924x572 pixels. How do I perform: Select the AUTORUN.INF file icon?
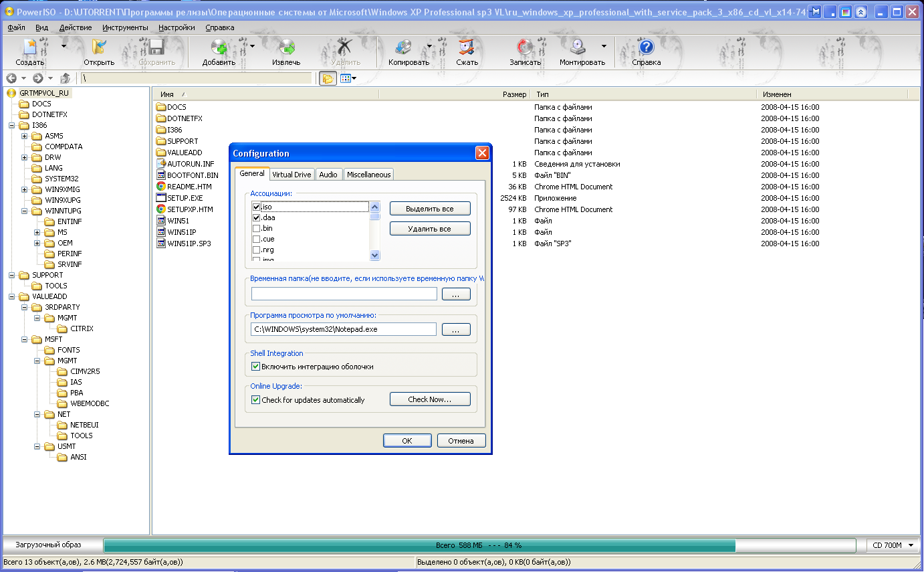pos(161,164)
